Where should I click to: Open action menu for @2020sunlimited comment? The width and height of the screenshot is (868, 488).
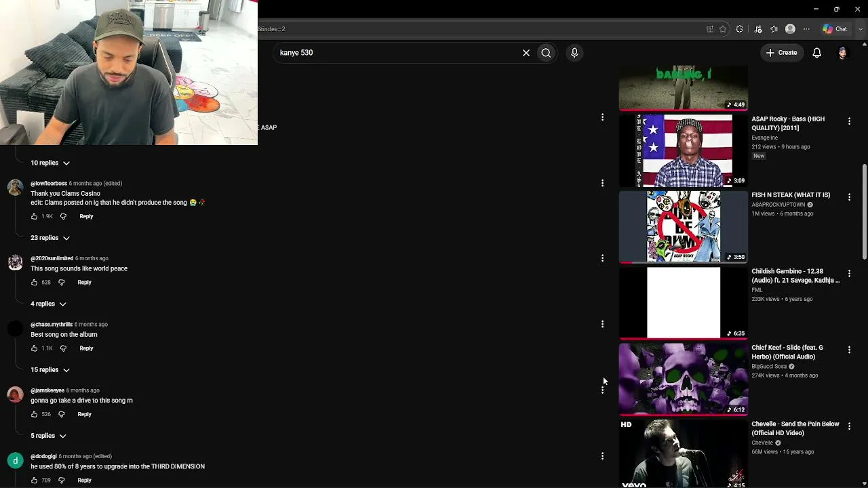(x=602, y=258)
